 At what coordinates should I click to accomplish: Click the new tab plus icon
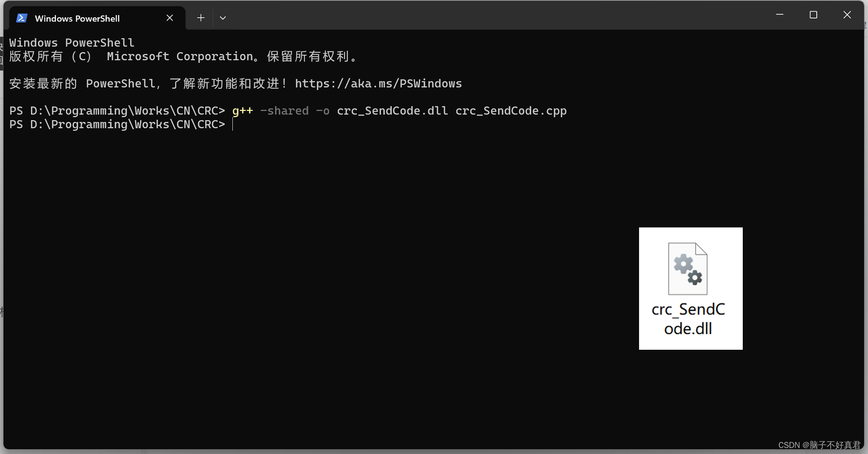pyautogui.click(x=200, y=18)
